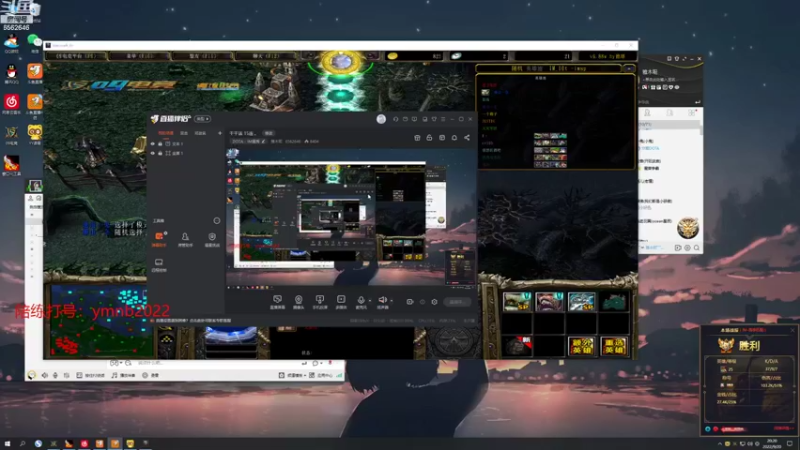Open second game top menu button
800x450 pixels.
tap(140, 56)
